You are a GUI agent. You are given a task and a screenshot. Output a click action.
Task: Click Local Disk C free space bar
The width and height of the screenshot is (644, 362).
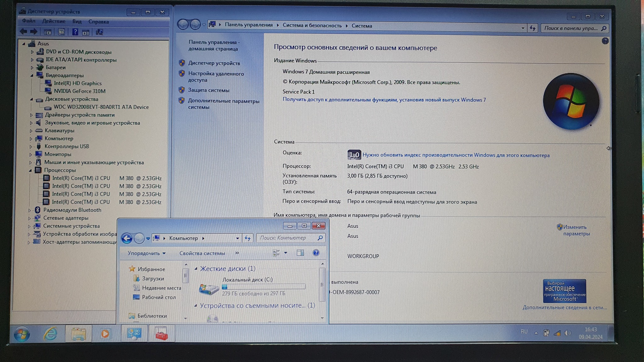(x=264, y=287)
